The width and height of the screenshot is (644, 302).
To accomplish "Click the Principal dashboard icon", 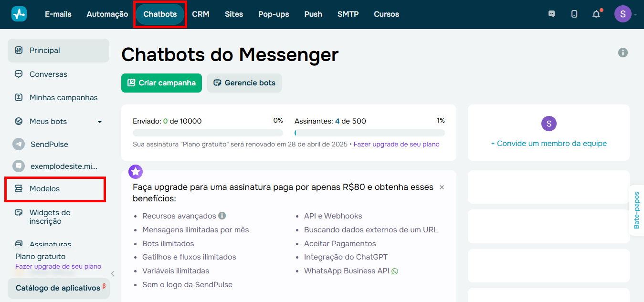I will (x=19, y=50).
